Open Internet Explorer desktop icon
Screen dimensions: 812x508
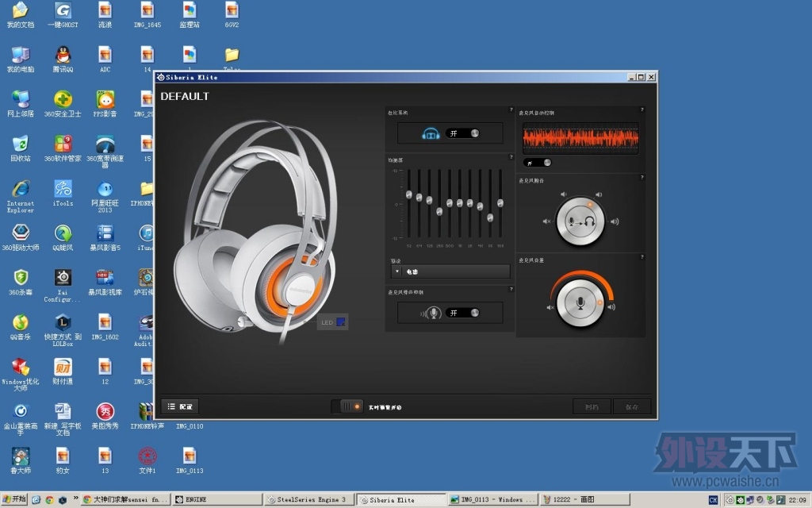[21, 196]
